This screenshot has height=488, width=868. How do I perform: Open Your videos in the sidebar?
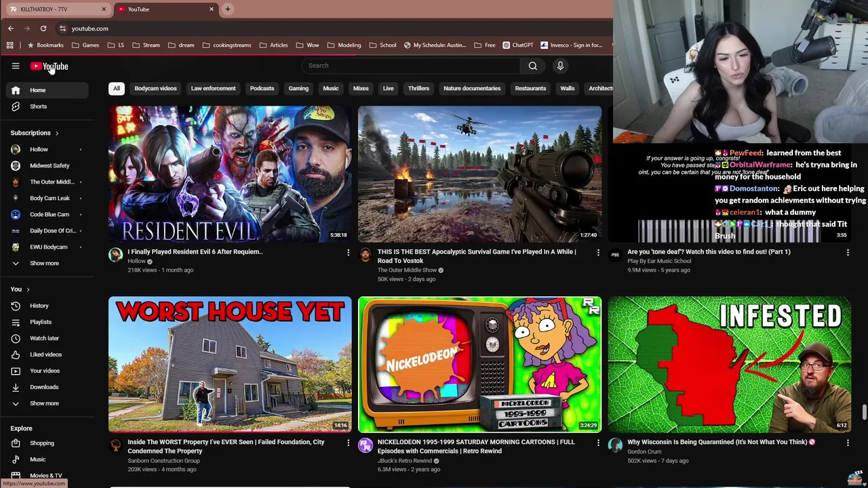coord(47,371)
